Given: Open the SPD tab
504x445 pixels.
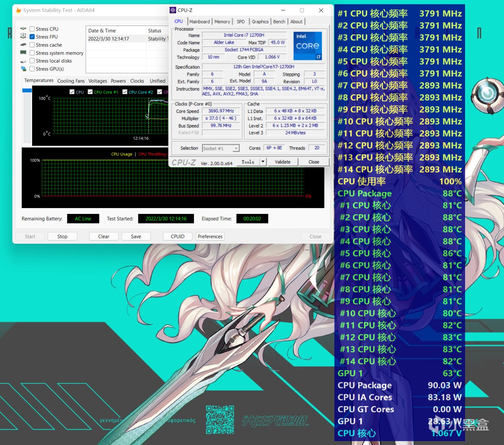Looking at the screenshot, I should pyautogui.click(x=241, y=22).
